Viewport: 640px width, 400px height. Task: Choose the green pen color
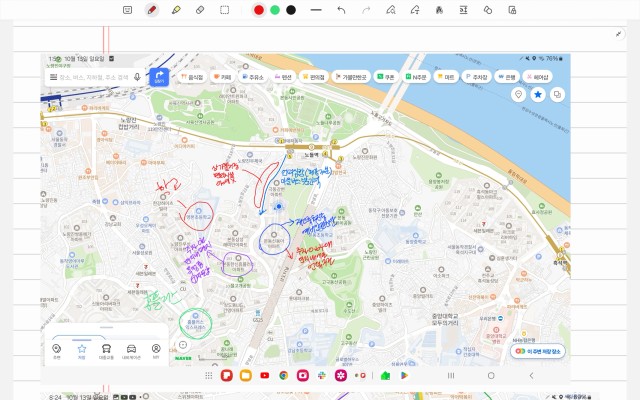click(x=275, y=10)
